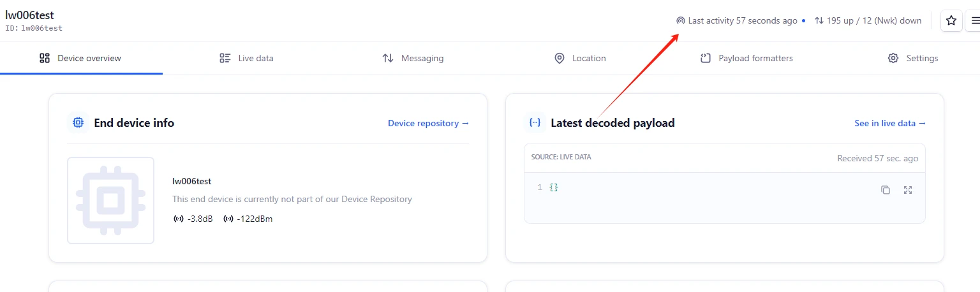Open the See in live data link
This screenshot has width=980, height=292.
890,123
